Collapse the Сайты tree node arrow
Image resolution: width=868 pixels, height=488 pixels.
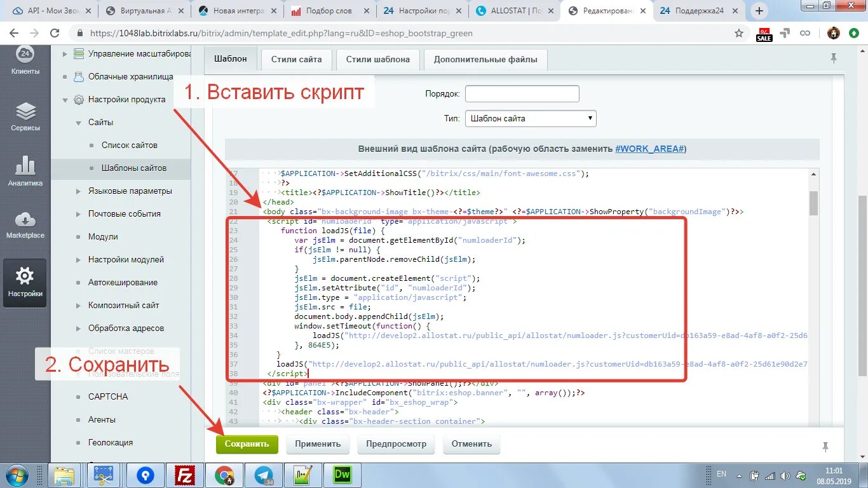pos(78,123)
